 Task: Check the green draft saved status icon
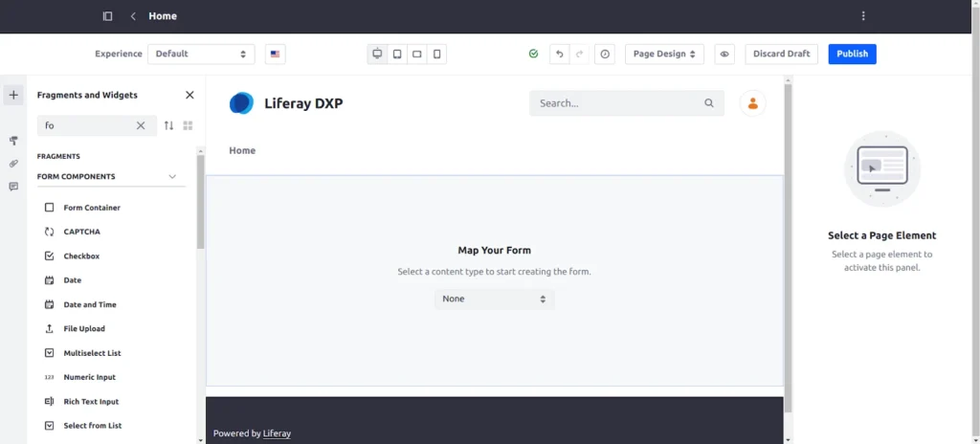[533, 54]
